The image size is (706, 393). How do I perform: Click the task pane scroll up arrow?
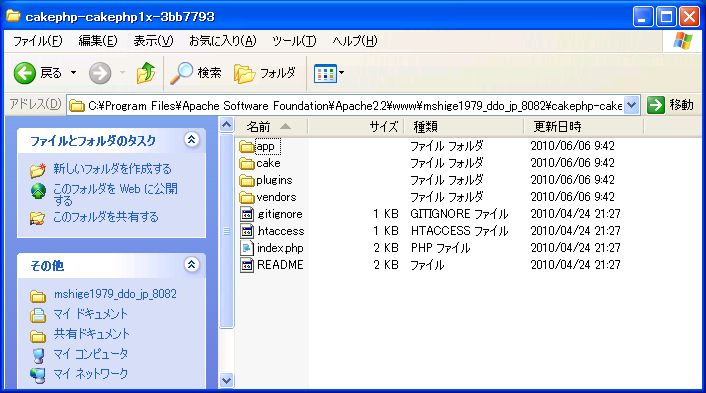coord(226,125)
